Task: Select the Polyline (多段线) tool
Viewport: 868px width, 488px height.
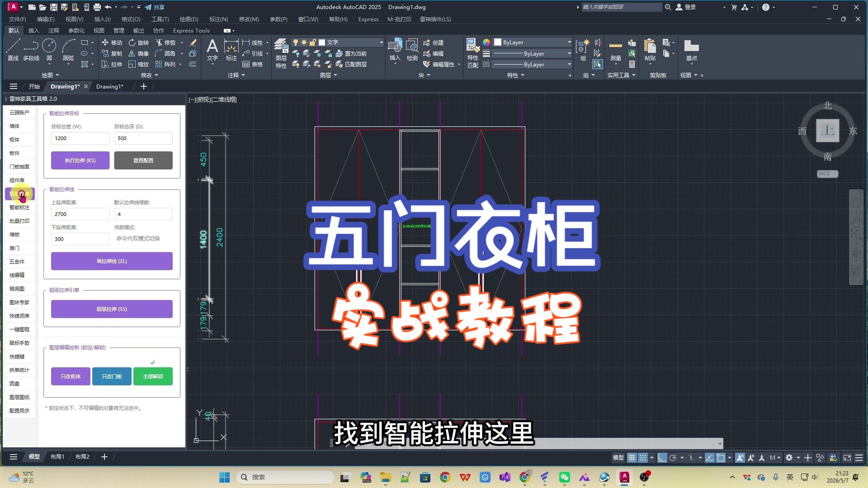Action: pyautogui.click(x=31, y=50)
